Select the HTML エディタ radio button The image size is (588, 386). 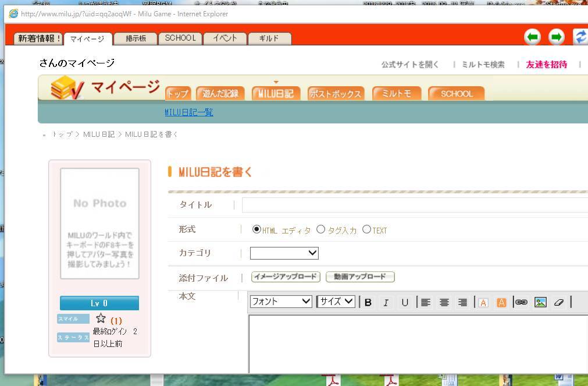point(256,229)
